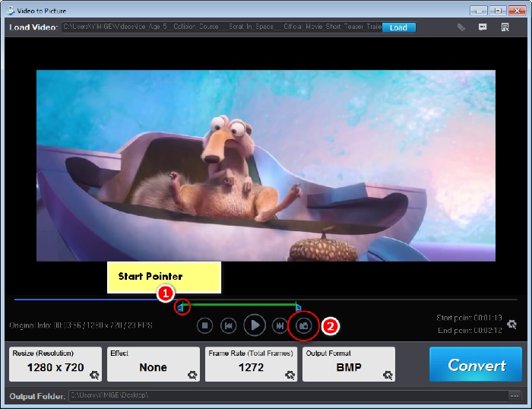The image size is (532, 409).
Task: Minimize the Video to Picture window
Action: point(479,11)
